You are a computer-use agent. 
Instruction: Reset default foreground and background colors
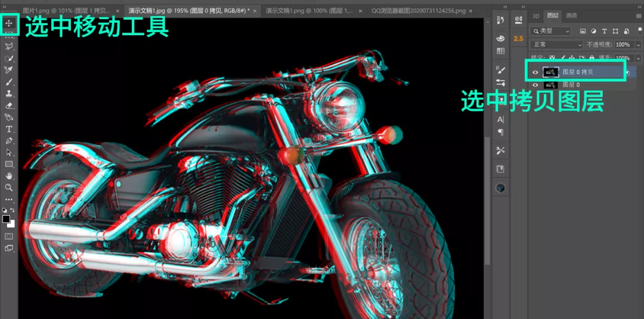coord(5,210)
